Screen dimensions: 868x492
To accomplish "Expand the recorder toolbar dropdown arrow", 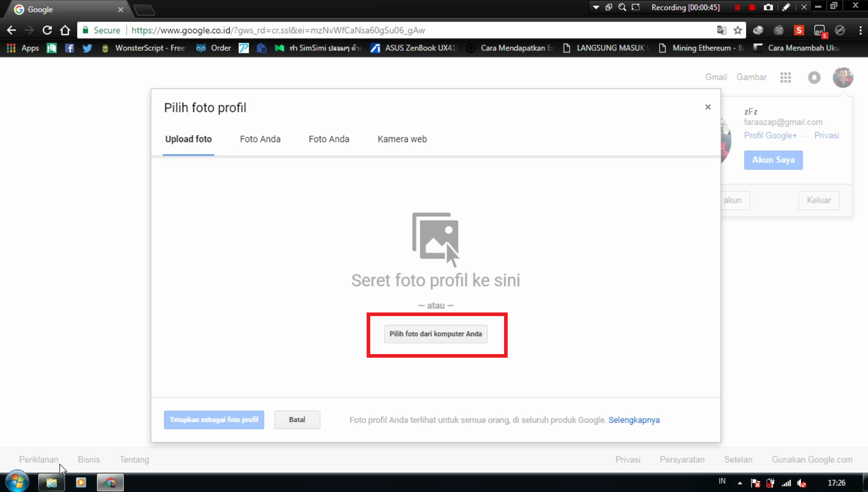I will tap(596, 7).
